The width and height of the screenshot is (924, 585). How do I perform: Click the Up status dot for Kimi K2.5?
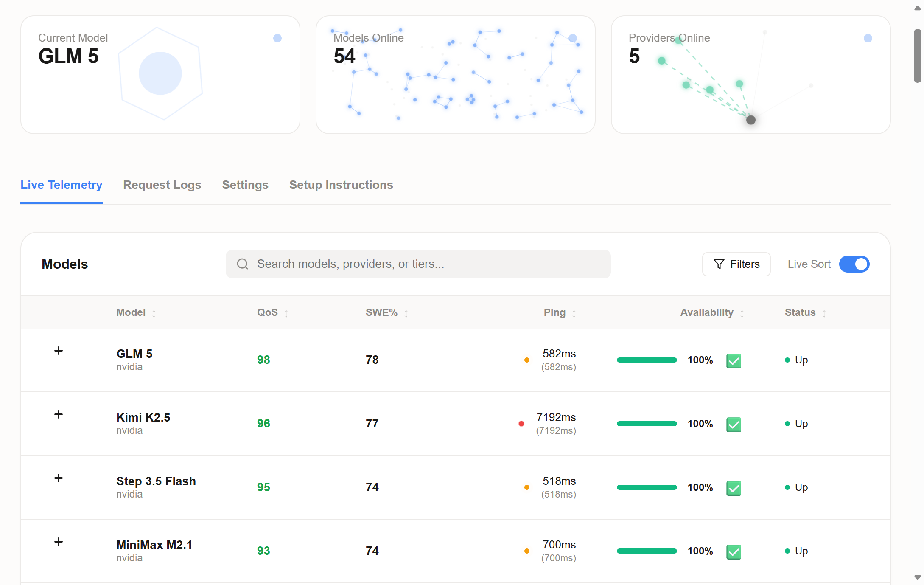pyautogui.click(x=787, y=424)
